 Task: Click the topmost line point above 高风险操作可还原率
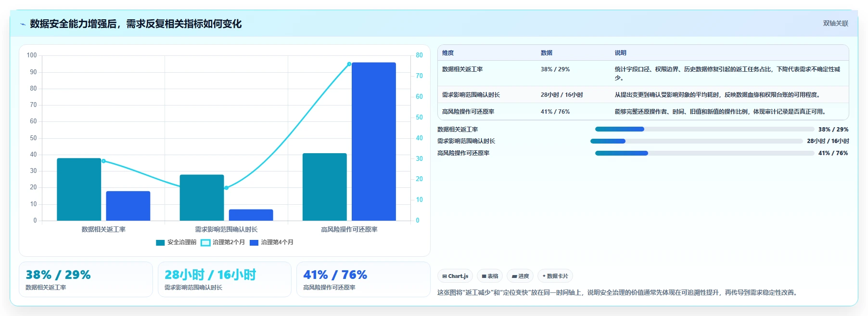pos(349,64)
